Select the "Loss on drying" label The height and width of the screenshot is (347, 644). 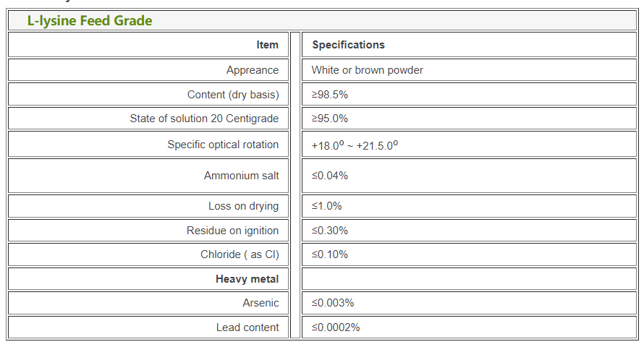(243, 206)
